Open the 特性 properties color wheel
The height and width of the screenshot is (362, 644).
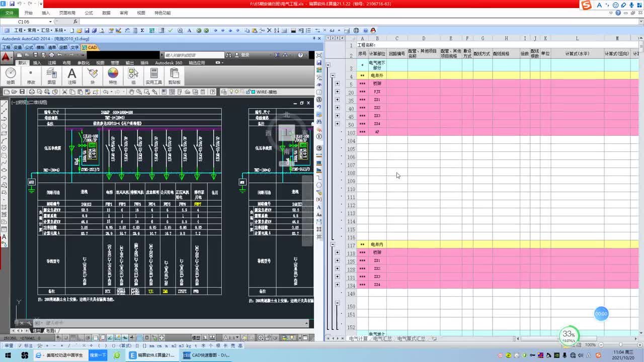pyautogui.click(x=113, y=75)
